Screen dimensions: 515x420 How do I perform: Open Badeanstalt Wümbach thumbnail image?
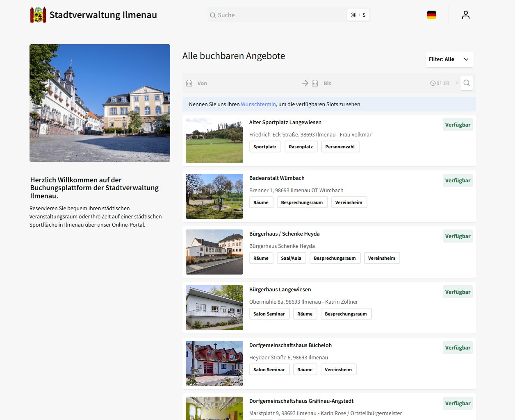pyautogui.click(x=214, y=196)
